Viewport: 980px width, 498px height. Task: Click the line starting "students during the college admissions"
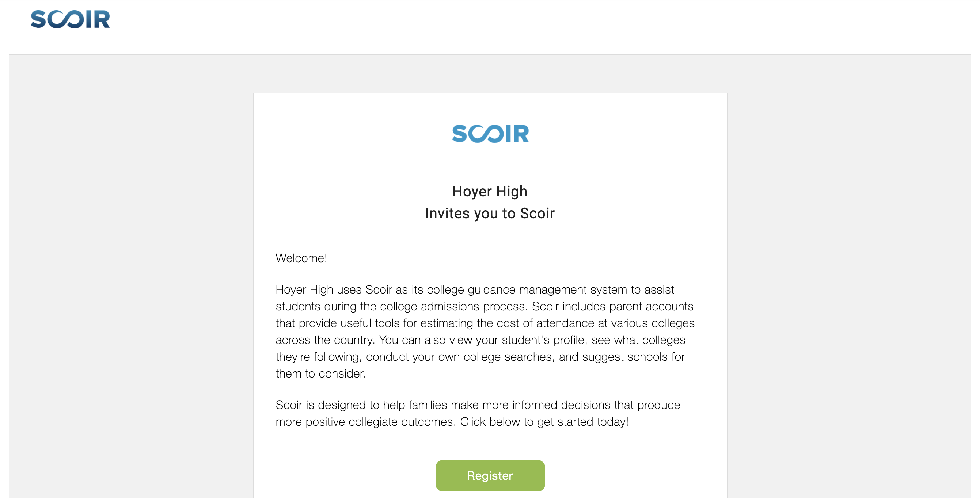[484, 306]
